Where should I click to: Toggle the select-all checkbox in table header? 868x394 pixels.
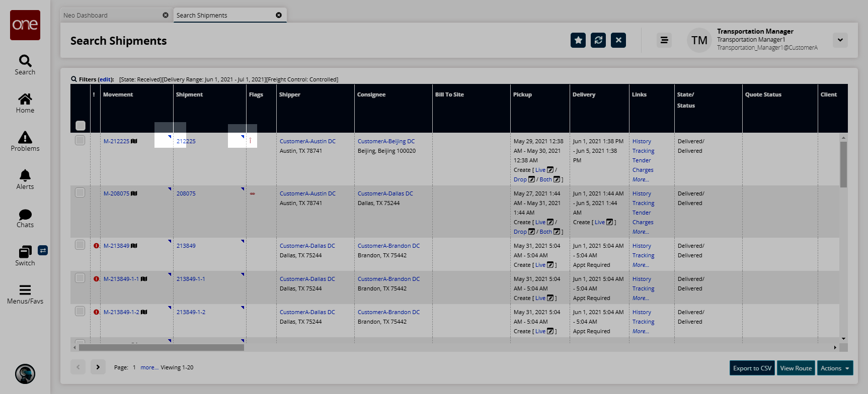point(81,126)
